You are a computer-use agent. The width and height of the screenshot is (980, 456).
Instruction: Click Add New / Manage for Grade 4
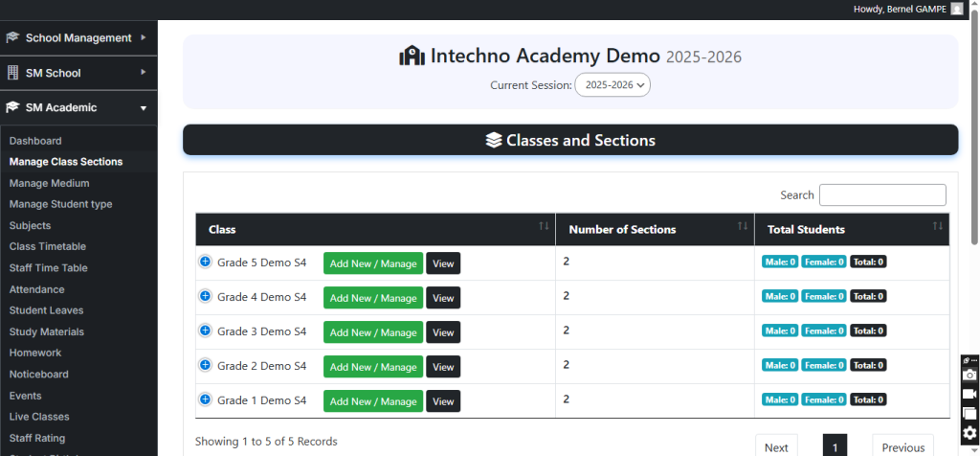[372, 298]
